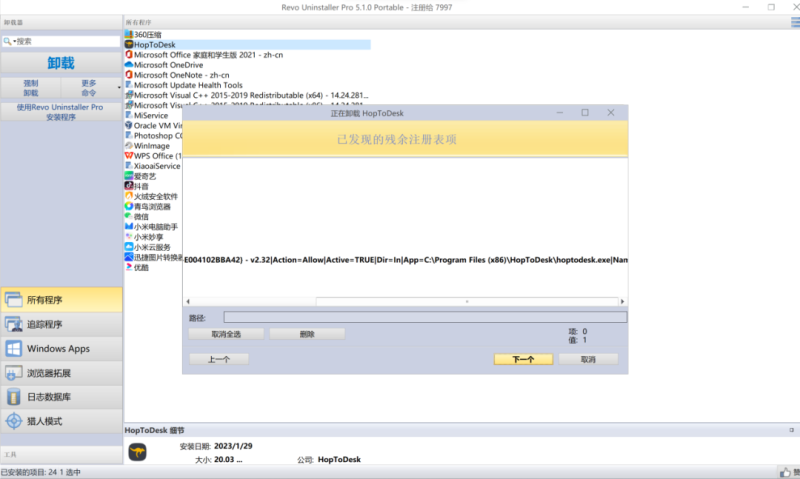Click the 爱奇艺 program icon
Viewport: 800px width, 479px height.
(129, 176)
